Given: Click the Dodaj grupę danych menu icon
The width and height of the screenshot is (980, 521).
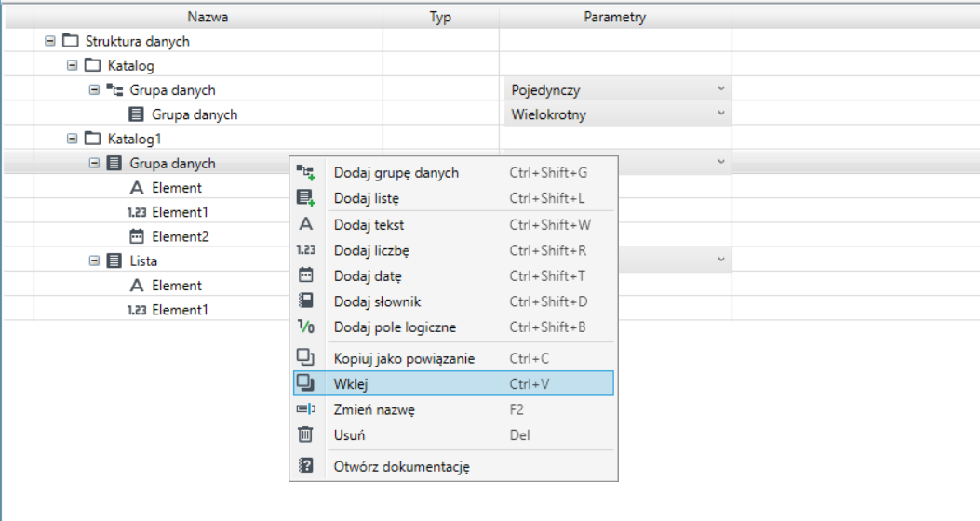Looking at the screenshot, I should tap(305, 172).
